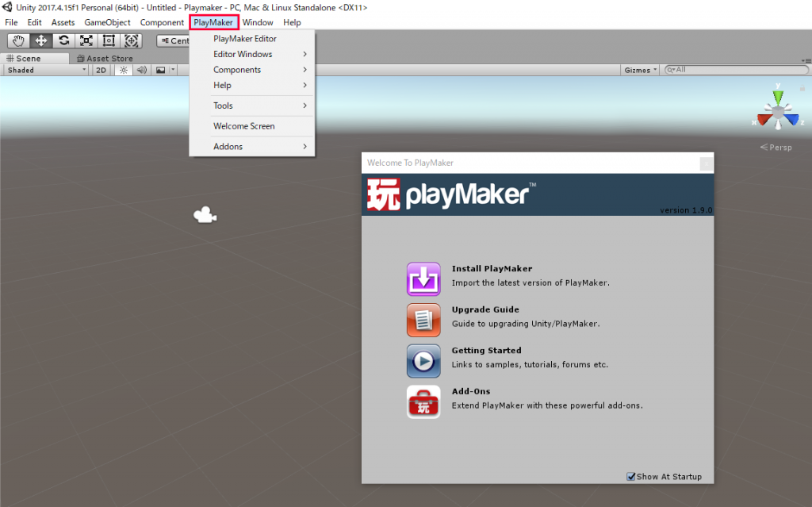The height and width of the screenshot is (507, 812).
Task: Open the Window menu
Action: 258,22
